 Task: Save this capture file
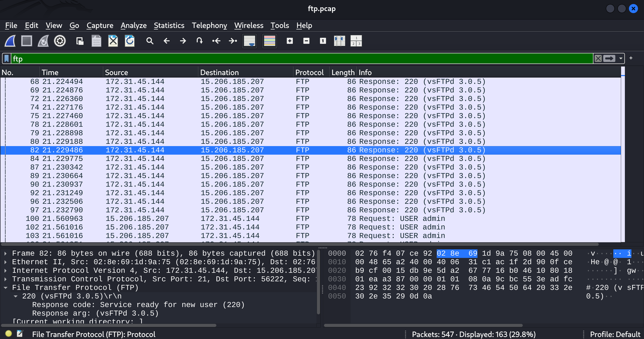click(97, 41)
